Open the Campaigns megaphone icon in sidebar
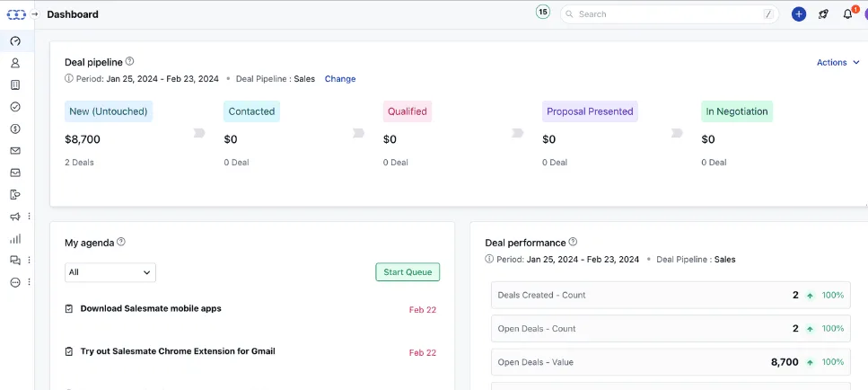This screenshot has height=390, width=868. click(15, 217)
